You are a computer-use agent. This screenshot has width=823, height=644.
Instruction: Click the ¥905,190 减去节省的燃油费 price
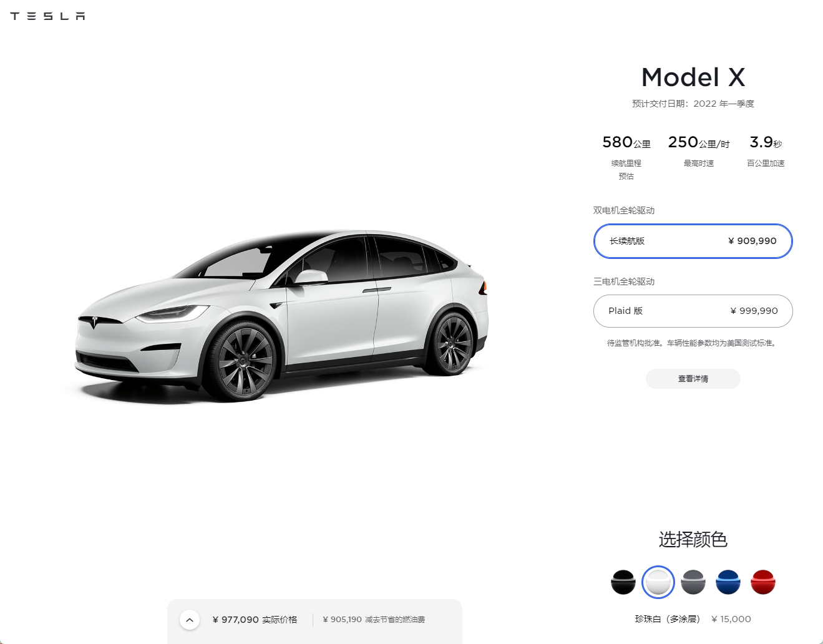coord(374,620)
